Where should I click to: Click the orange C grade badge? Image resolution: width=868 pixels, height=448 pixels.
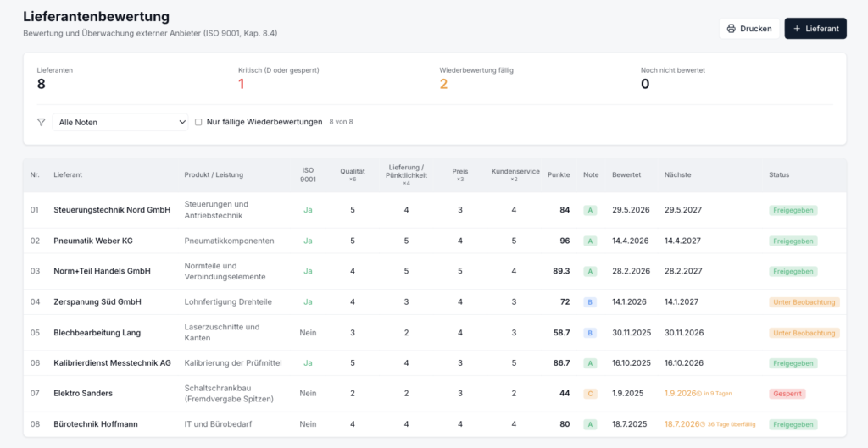tap(590, 394)
